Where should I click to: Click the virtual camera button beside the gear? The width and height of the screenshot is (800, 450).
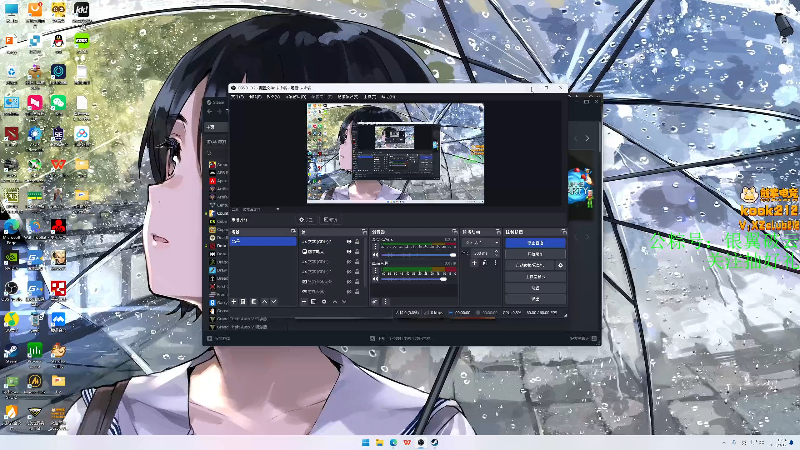point(530,265)
